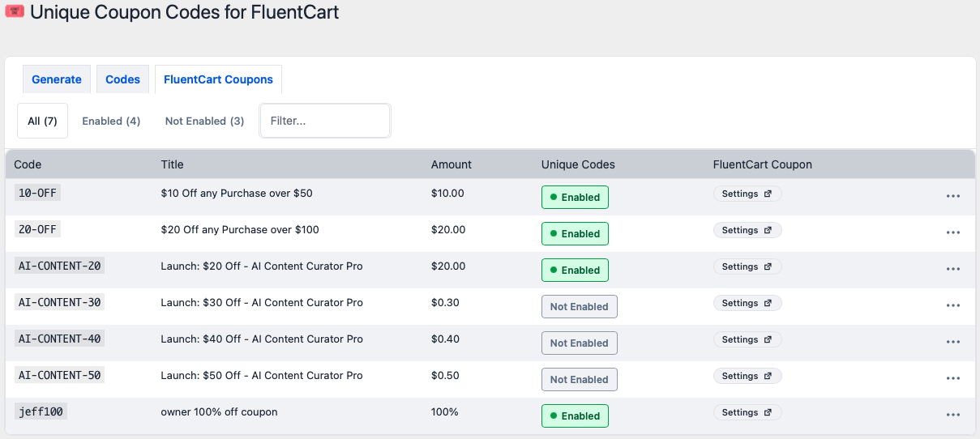
Task: Click title 'Launch: $40 Off - AI Content Curator Pro'
Action: coord(262,339)
